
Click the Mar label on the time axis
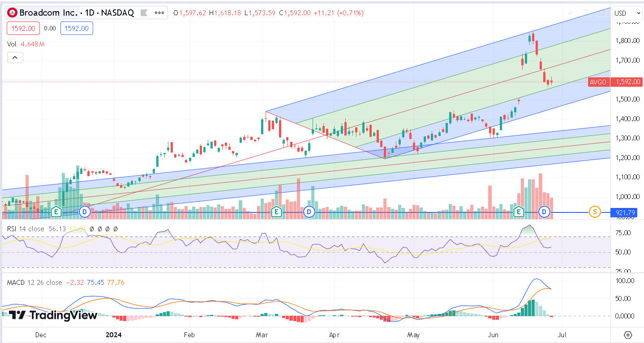tap(262, 335)
